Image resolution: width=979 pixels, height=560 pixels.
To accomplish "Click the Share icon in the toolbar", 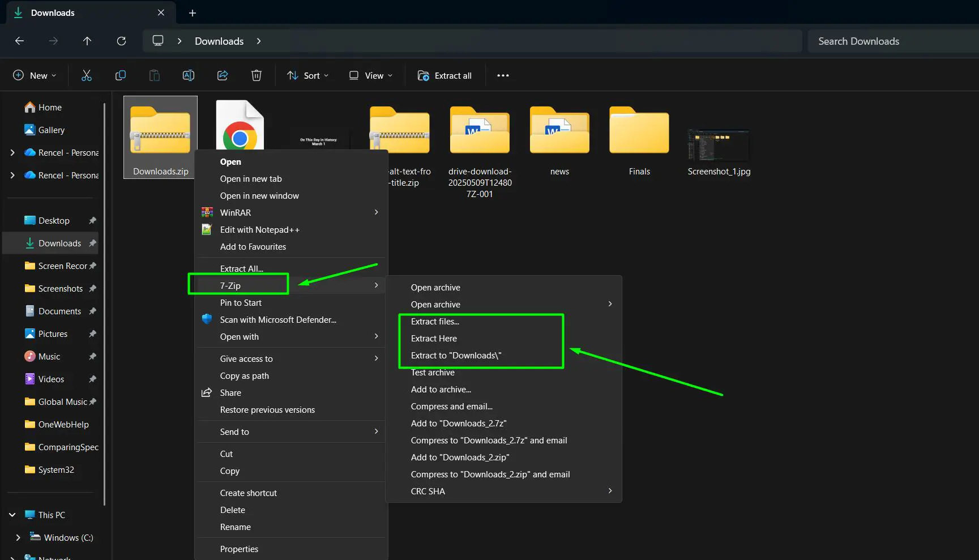I will (222, 75).
